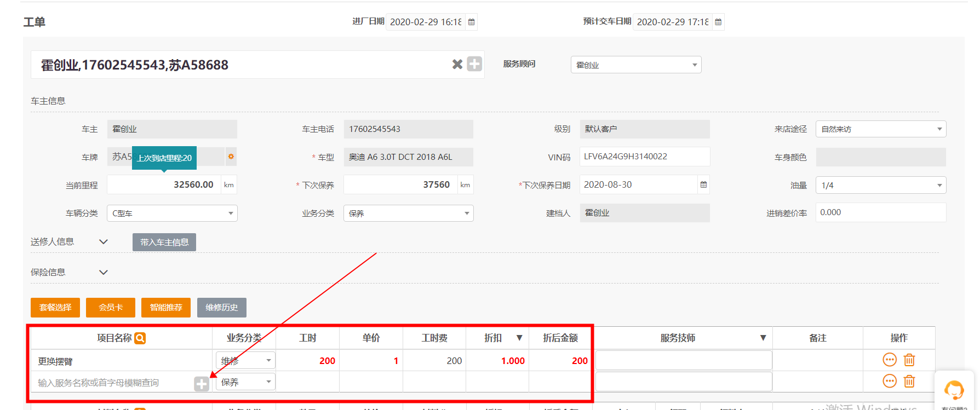Clear the selected customer with the X icon
980x410 pixels.
457,64
